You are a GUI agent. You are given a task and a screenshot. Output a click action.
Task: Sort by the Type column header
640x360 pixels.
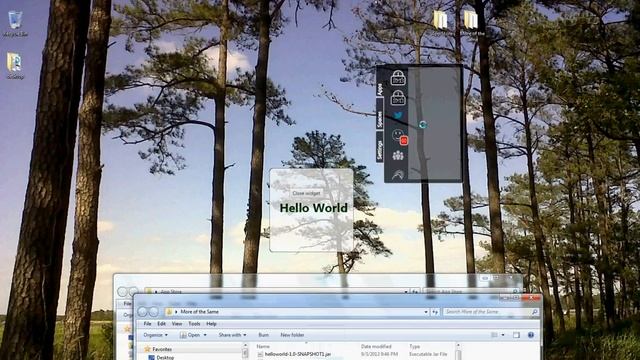pos(415,347)
